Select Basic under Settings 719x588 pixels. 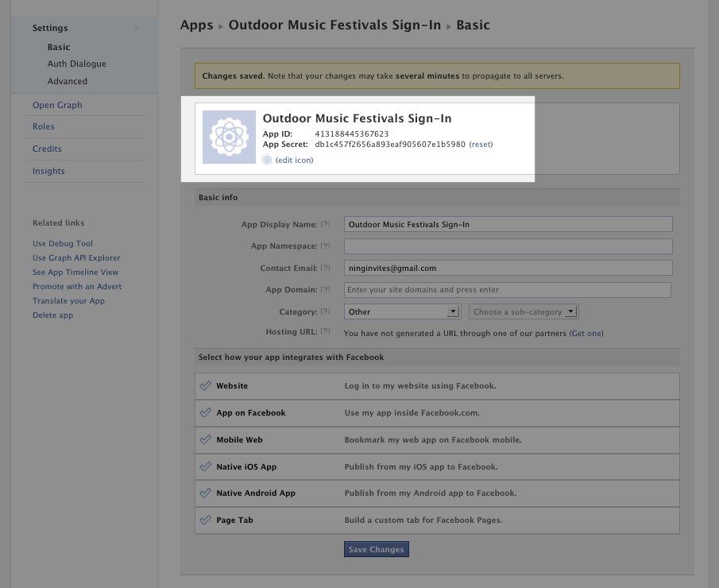[x=59, y=47]
